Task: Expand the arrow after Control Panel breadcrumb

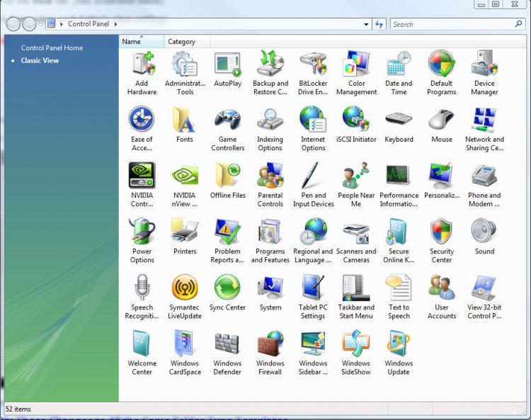Action: click(115, 24)
